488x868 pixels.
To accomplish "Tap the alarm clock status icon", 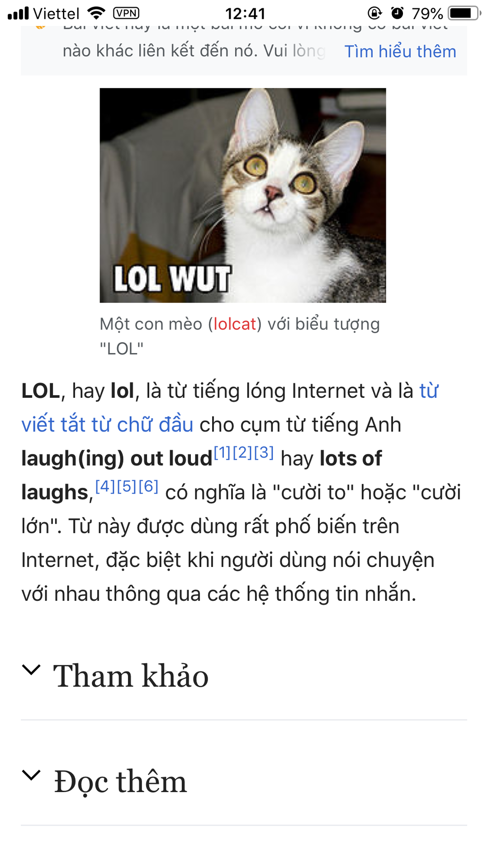I will (397, 13).
